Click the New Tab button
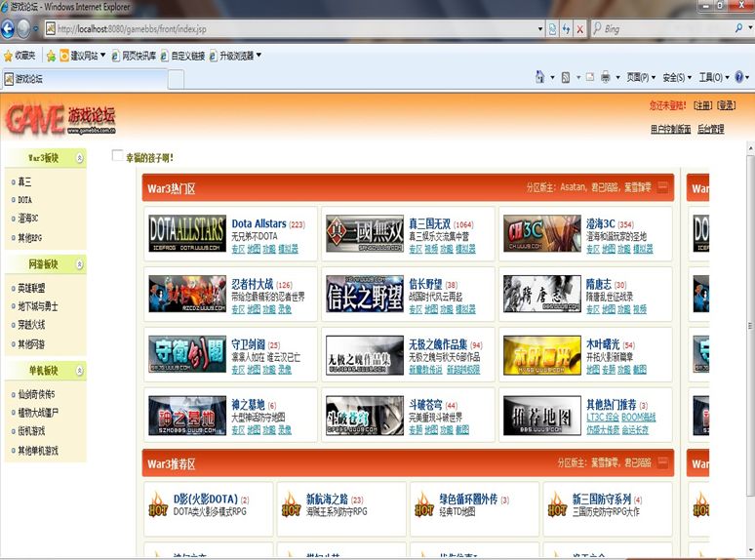 click(x=176, y=79)
